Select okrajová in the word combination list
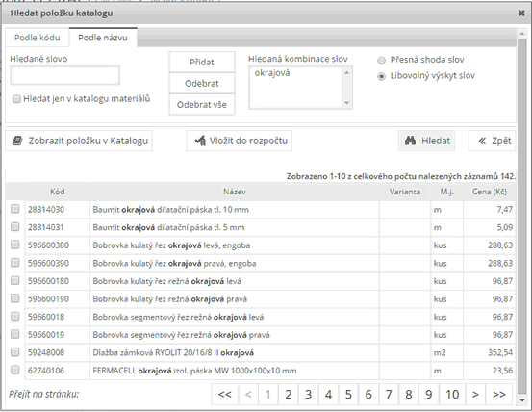The height and width of the screenshot is (412, 532). pyautogui.click(x=272, y=73)
